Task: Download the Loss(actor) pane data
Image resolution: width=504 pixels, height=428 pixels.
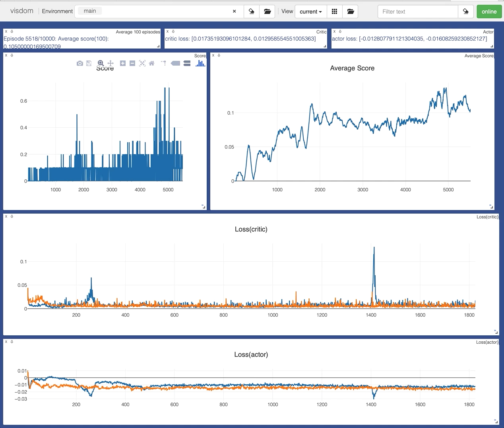Action: (12, 342)
